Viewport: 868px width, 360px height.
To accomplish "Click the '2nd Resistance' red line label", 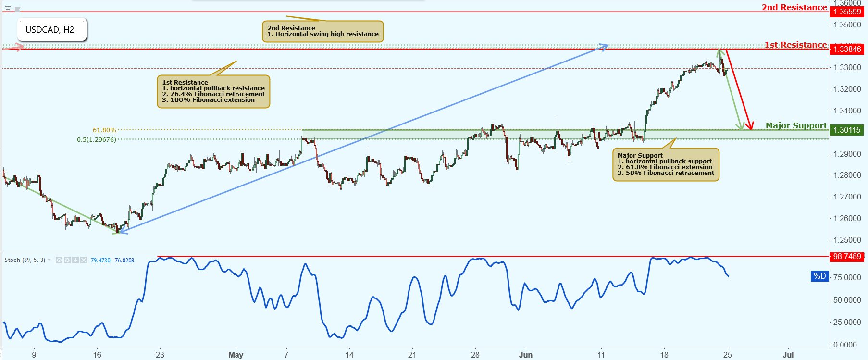I will point(794,7).
